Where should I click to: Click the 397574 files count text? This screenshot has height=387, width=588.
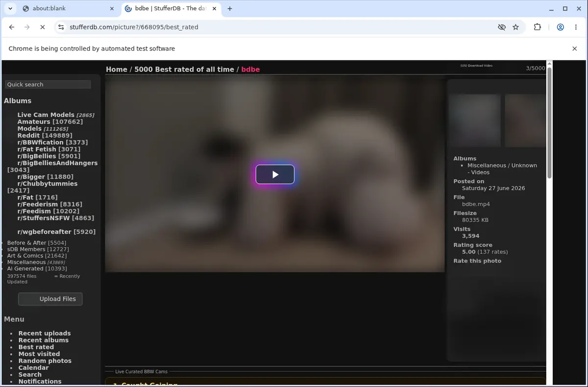point(22,276)
